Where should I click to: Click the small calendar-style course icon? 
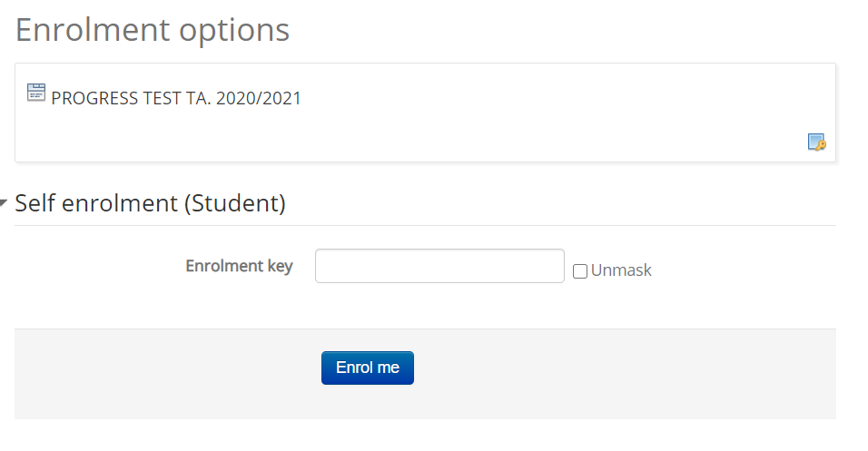tap(36, 93)
